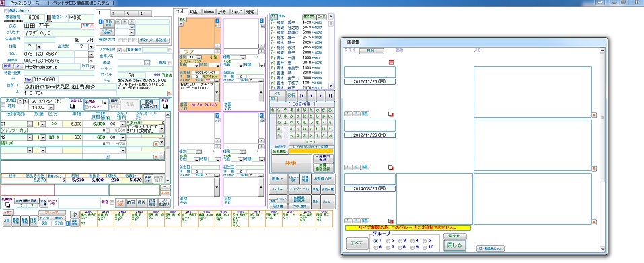Toggle the 許可 email permission checkbox
The height and width of the screenshot is (263, 644).
92,67
